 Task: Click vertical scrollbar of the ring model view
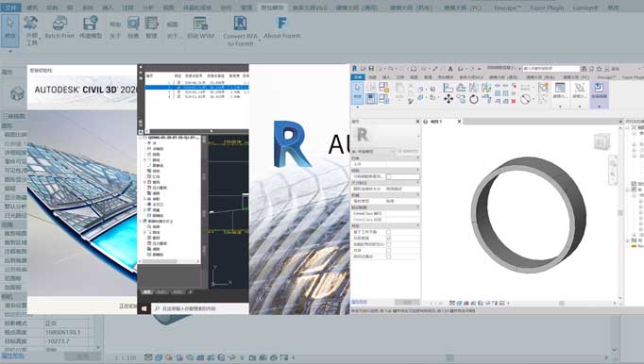[620, 212]
